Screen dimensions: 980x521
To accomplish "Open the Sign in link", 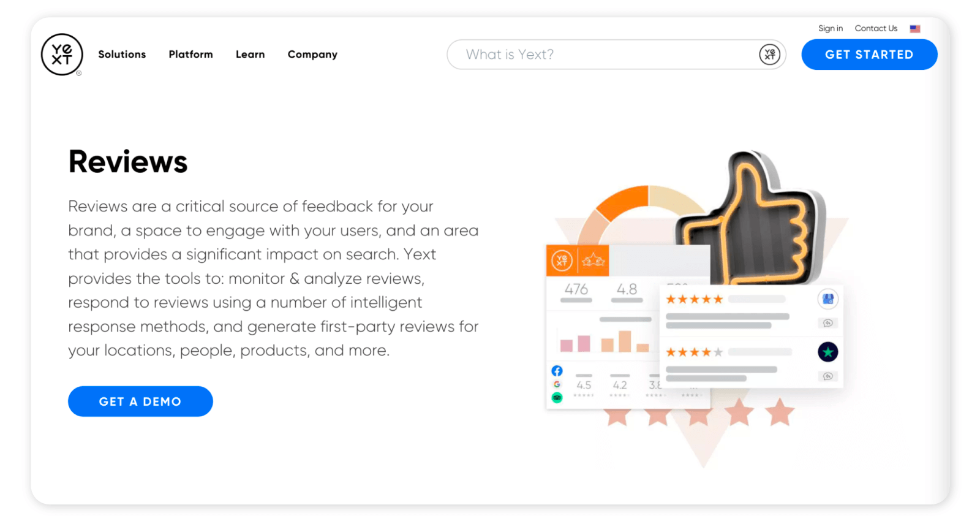I will coord(830,28).
